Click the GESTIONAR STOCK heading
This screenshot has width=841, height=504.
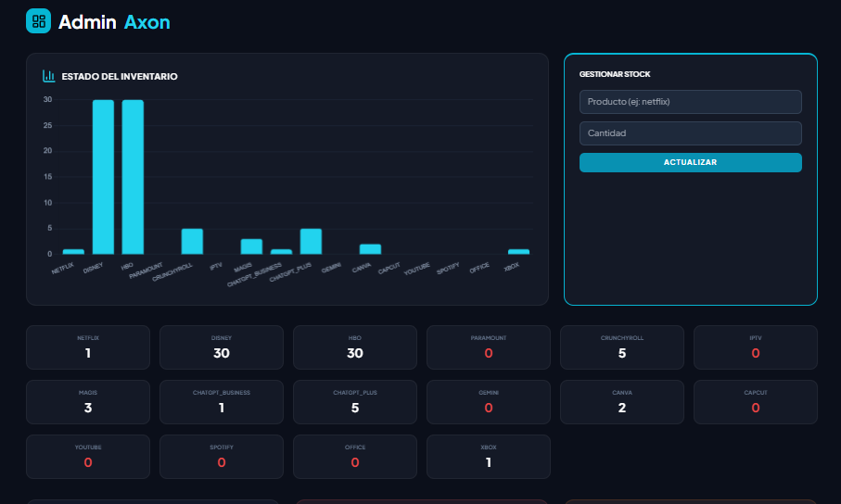[x=615, y=74]
